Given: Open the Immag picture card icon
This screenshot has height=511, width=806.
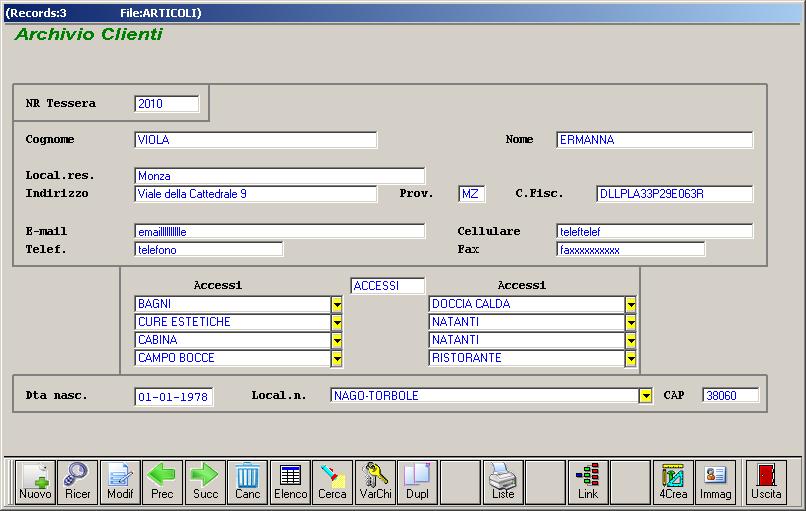Looking at the screenshot, I should tap(716, 482).
